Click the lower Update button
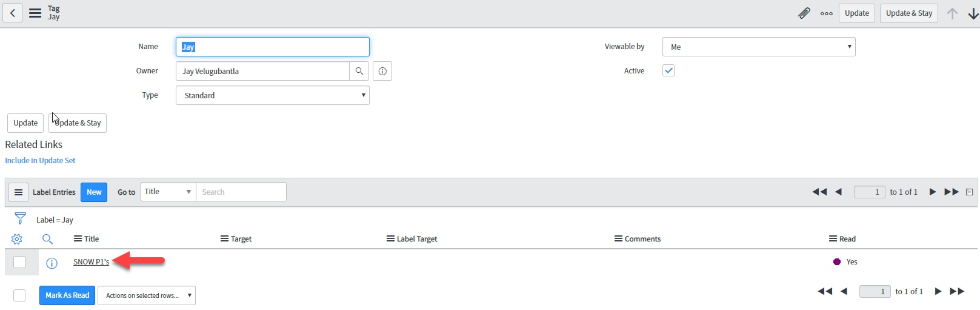 pos(25,123)
